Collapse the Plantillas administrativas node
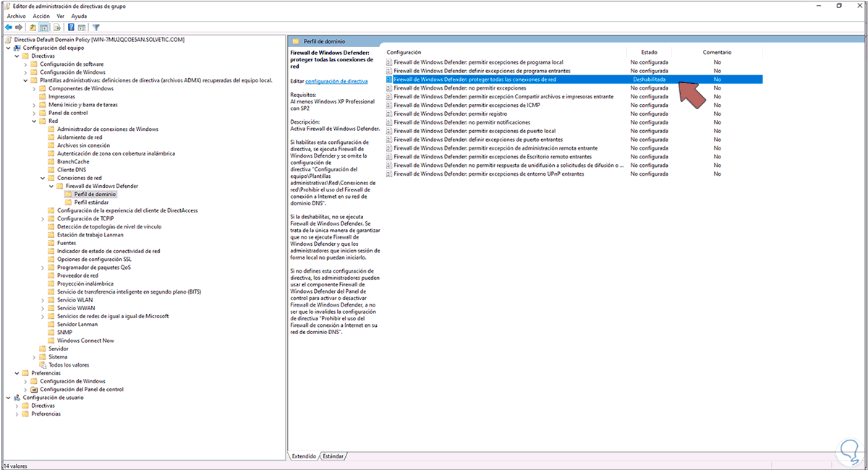 [x=25, y=80]
